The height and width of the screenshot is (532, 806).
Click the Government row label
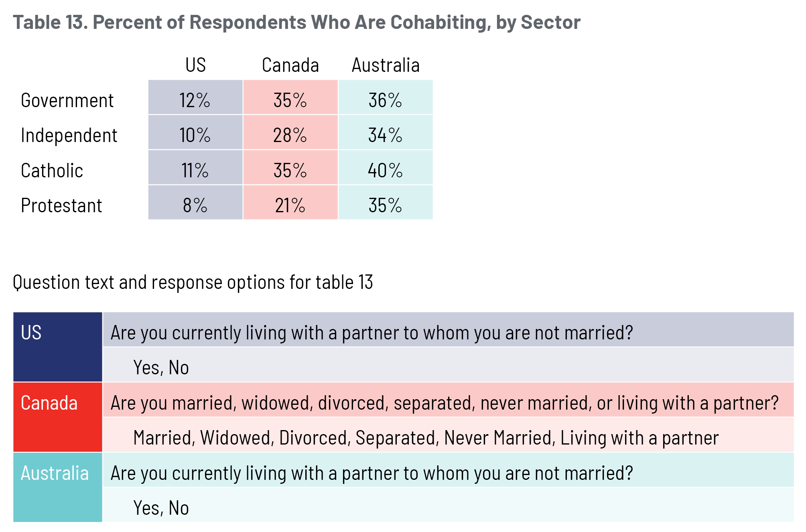tap(67, 100)
